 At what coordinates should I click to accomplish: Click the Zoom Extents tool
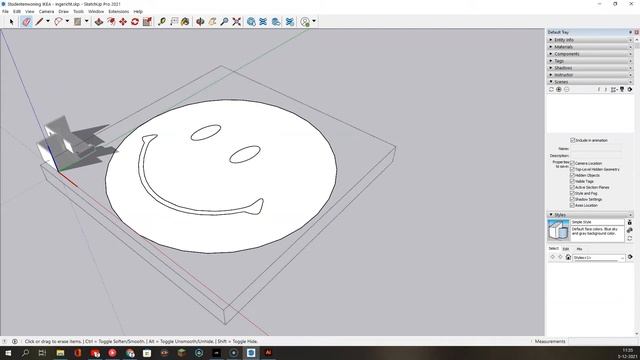[x=237, y=22]
